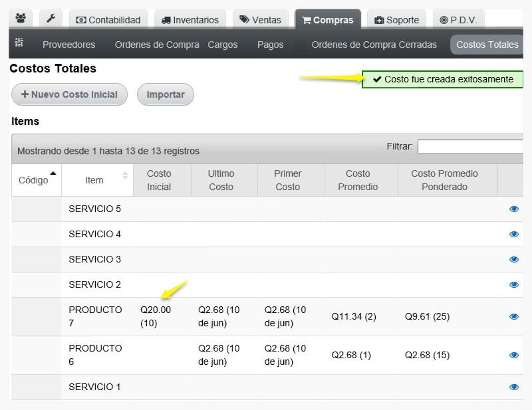Switch to the Inventarios tab

point(190,20)
